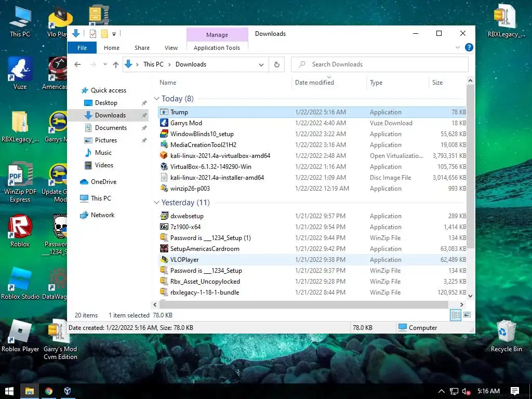This screenshot has height=399, width=532.
Task: Expand the ribbon with the chevron
Action: pyautogui.click(x=458, y=47)
